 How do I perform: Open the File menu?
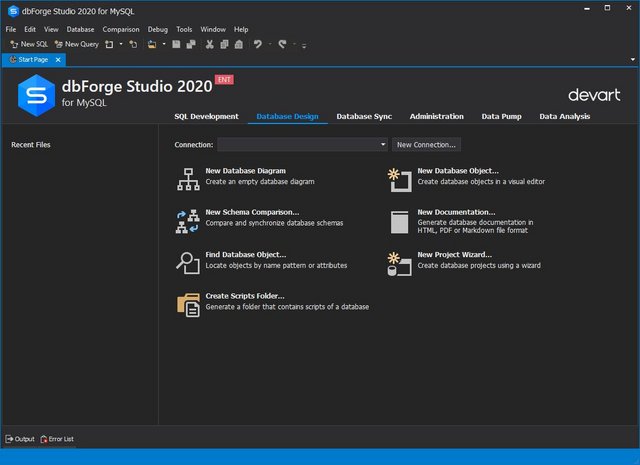(x=11, y=29)
